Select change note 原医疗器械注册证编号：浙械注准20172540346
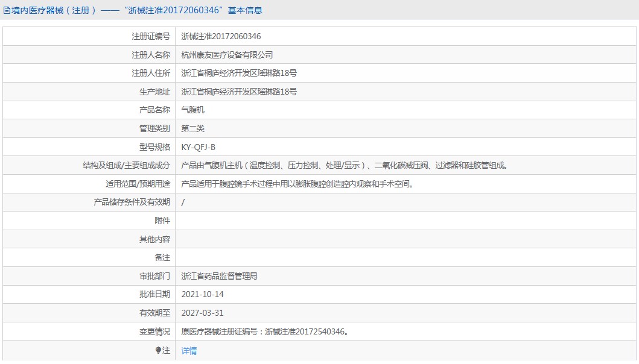The height and width of the screenshot is (364, 639). (x=265, y=332)
